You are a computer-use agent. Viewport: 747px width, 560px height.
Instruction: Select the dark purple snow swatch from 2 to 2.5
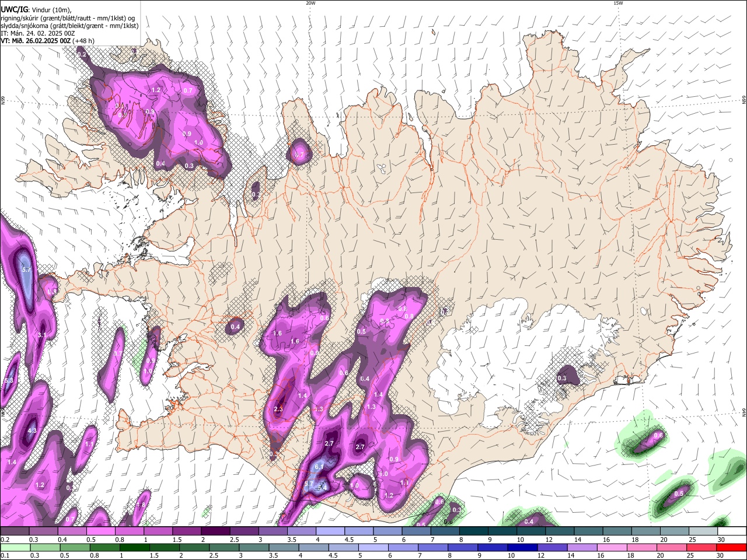tap(215, 531)
